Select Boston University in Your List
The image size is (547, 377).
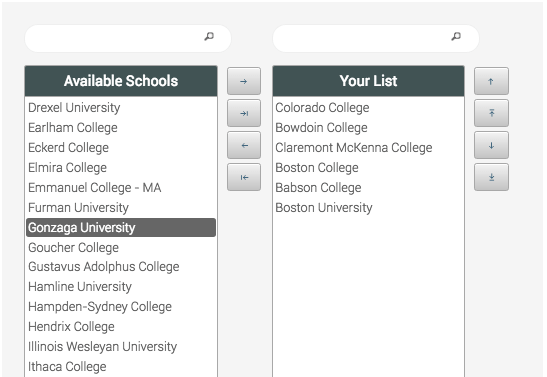coord(368,208)
